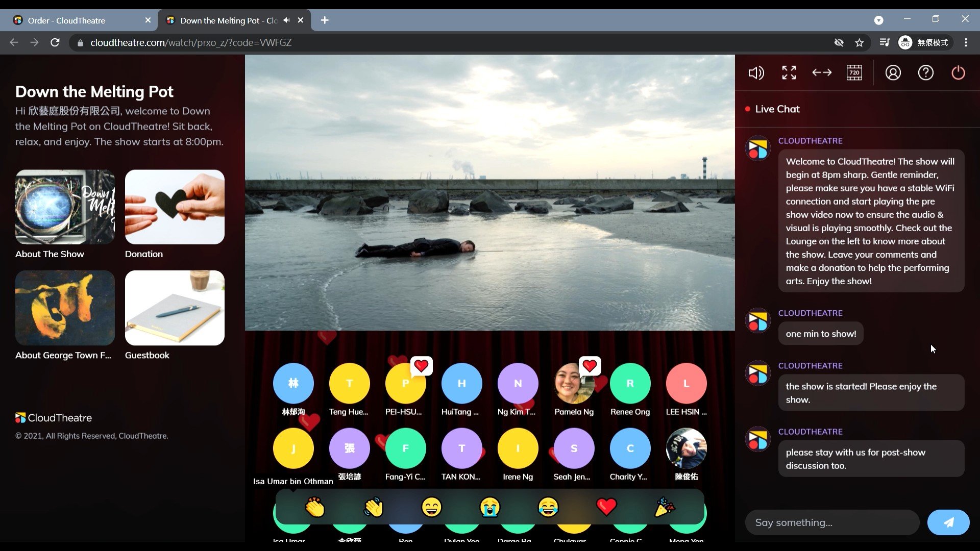The height and width of the screenshot is (551, 980).
Task: Select Renee Ong audience avatar
Action: coord(630,384)
